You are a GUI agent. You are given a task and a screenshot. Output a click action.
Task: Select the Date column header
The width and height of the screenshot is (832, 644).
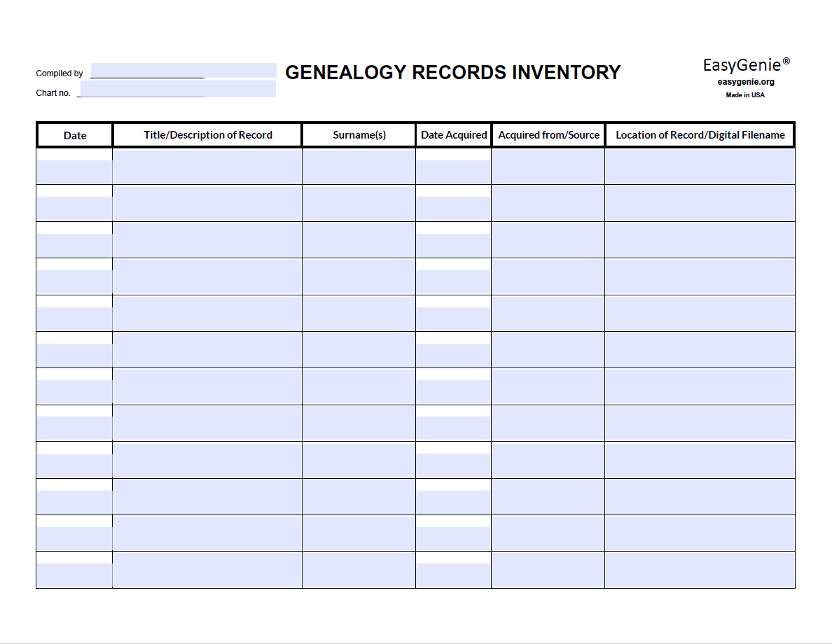[x=74, y=134]
